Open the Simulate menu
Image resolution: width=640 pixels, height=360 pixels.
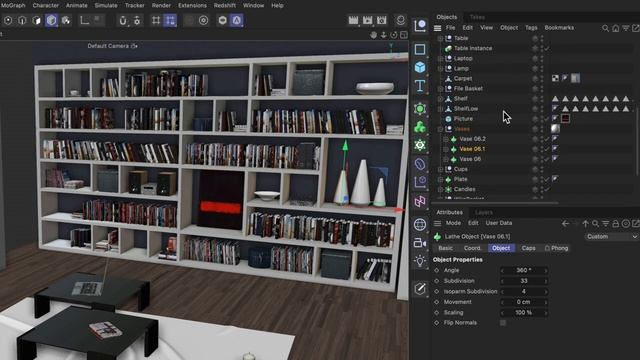click(x=106, y=5)
